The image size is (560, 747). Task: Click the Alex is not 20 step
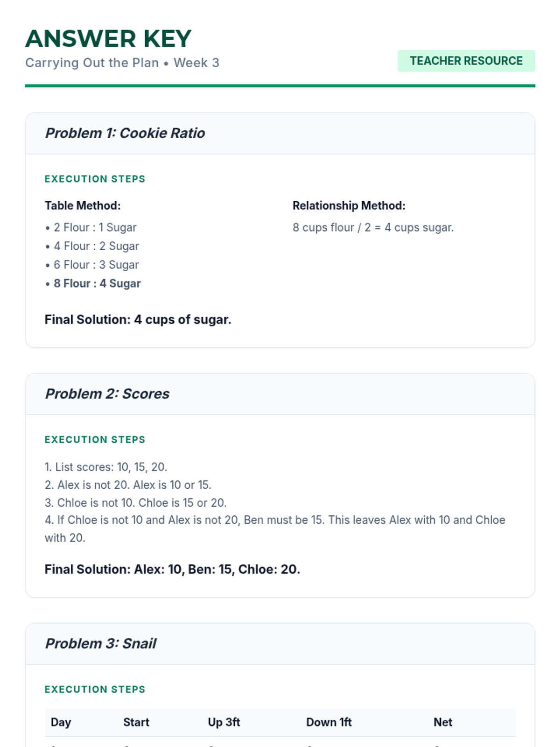[128, 485]
